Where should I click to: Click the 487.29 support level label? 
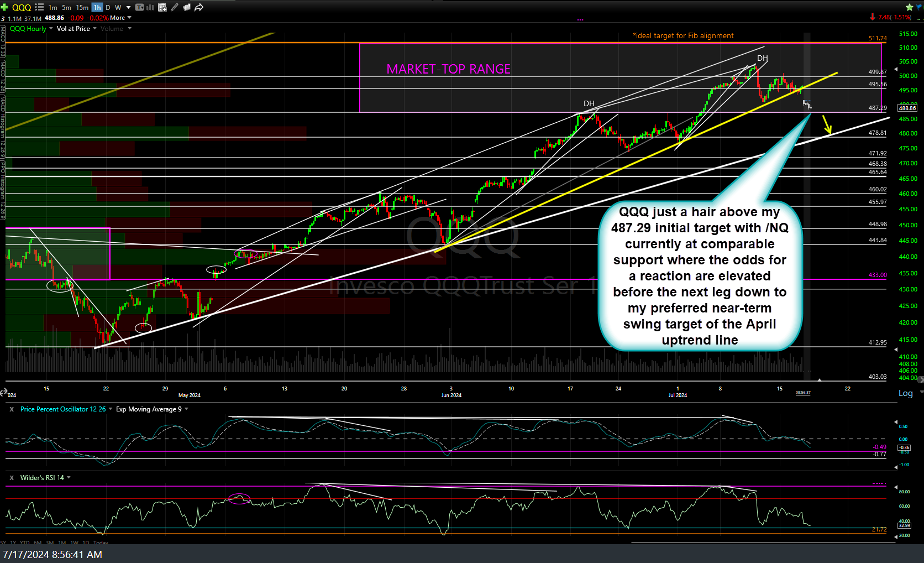pos(878,108)
